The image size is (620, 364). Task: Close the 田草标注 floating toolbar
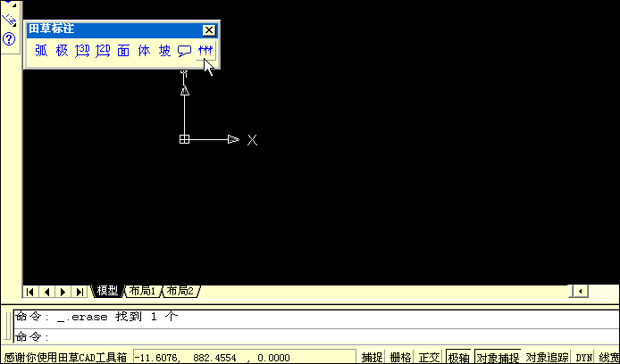[209, 30]
